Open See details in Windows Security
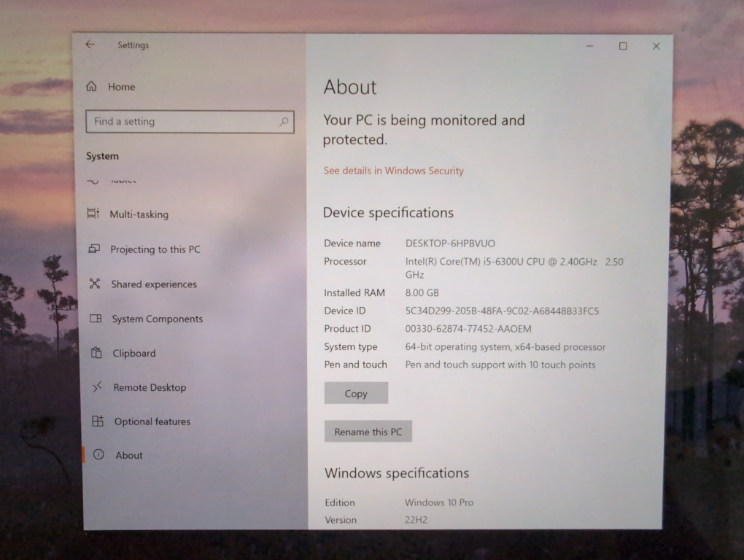The height and width of the screenshot is (560, 744). click(x=393, y=171)
